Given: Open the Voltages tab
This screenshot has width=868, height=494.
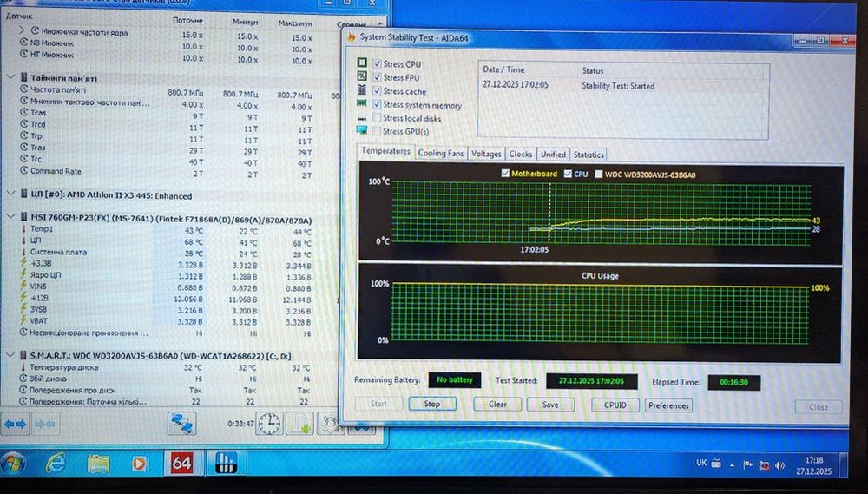Looking at the screenshot, I should 486,154.
